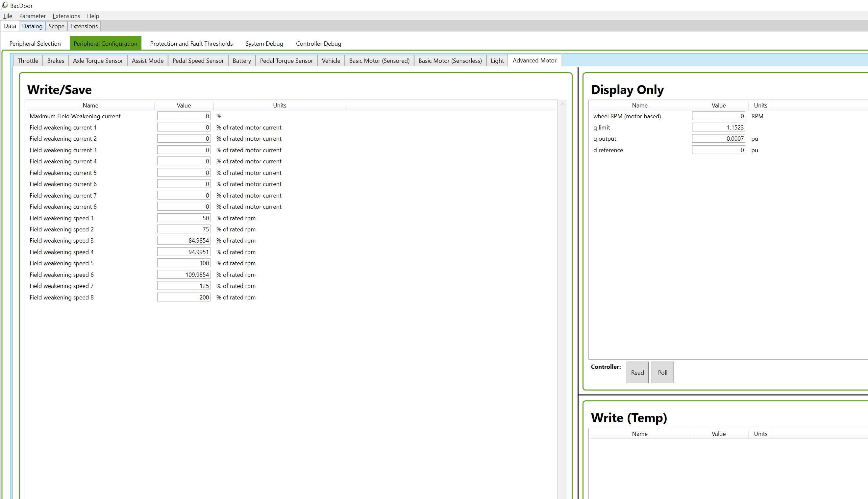Edit Field weakening speed 6 value 109.9854
Image resolution: width=868 pixels, height=499 pixels.
pos(184,274)
